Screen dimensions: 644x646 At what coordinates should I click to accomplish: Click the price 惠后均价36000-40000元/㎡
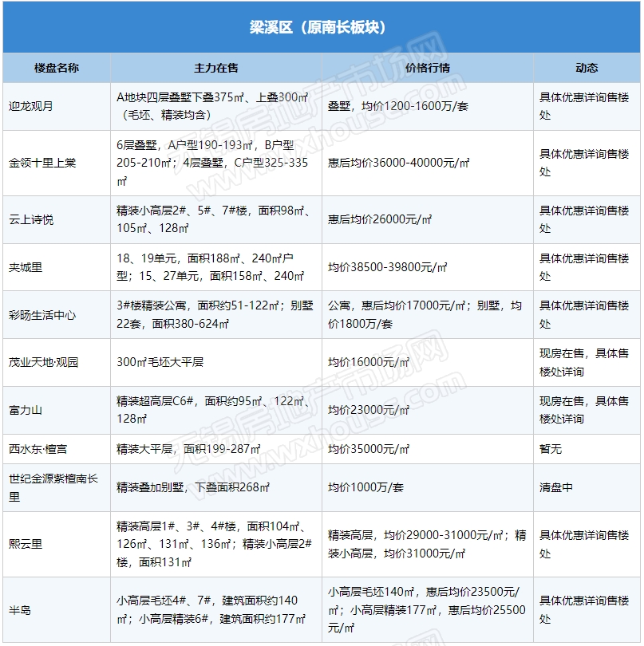(x=399, y=163)
